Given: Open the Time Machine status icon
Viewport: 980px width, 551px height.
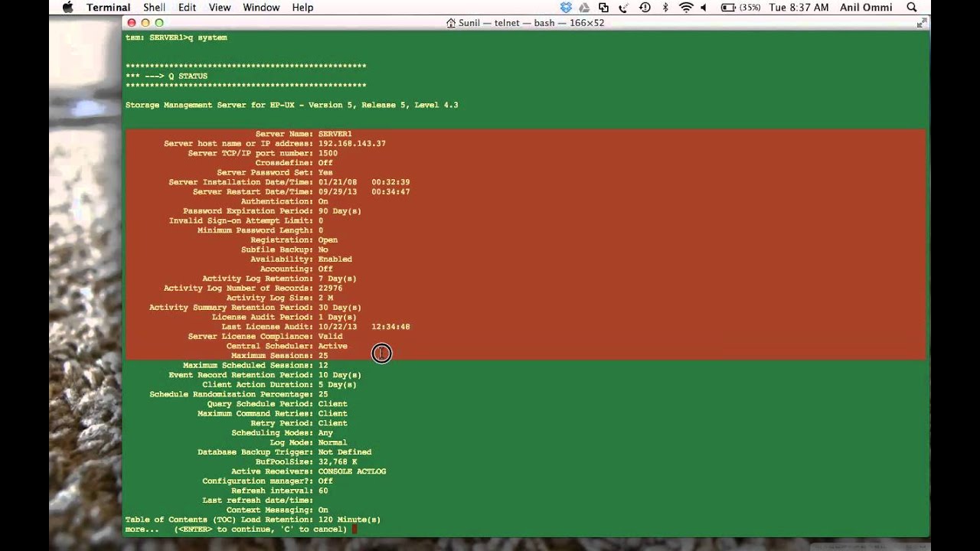Looking at the screenshot, I should click(645, 8).
